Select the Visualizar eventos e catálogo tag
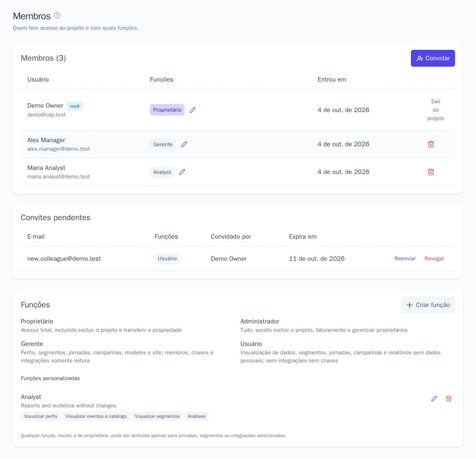This screenshot has height=458, width=476. pyautogui.click(x=96, y=416)
